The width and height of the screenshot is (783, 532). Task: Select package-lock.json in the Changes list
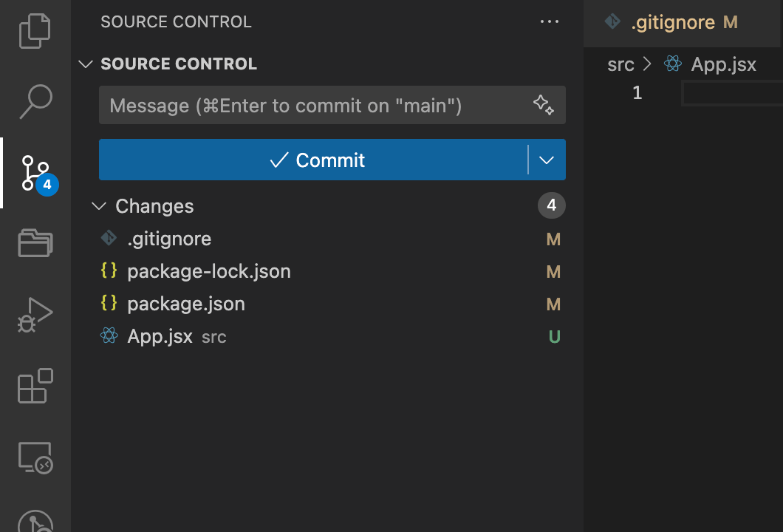[209, 270]
